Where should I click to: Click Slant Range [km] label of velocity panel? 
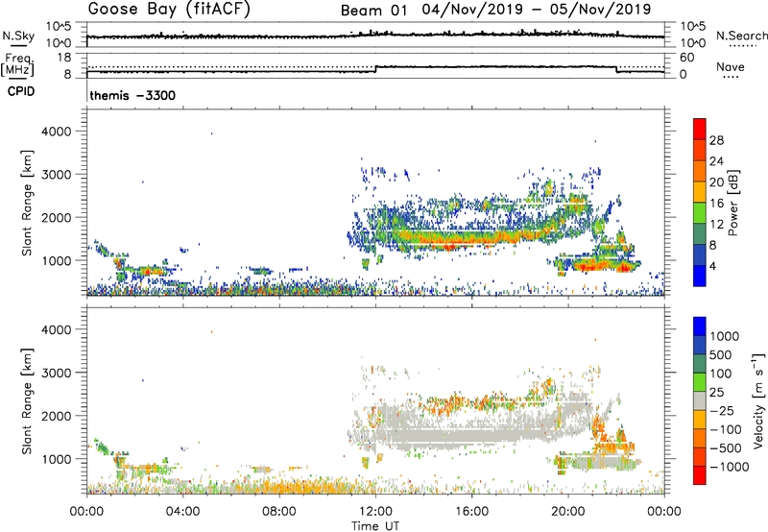click(27, 400)
